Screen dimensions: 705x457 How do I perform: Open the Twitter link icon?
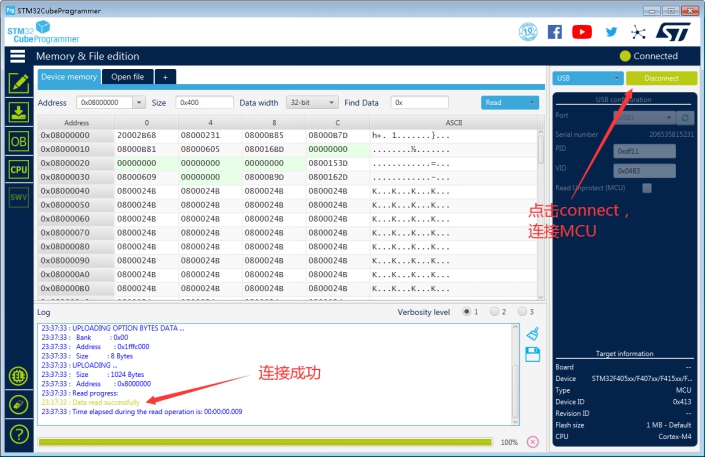611,32
